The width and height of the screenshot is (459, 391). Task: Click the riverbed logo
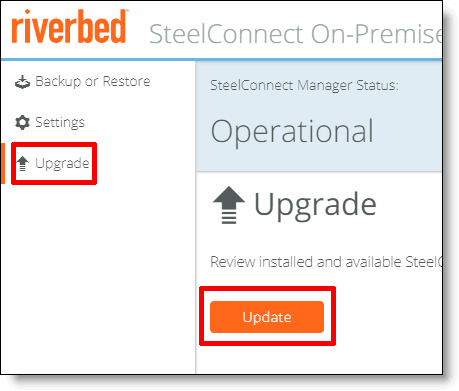click(x=70, y=27)
